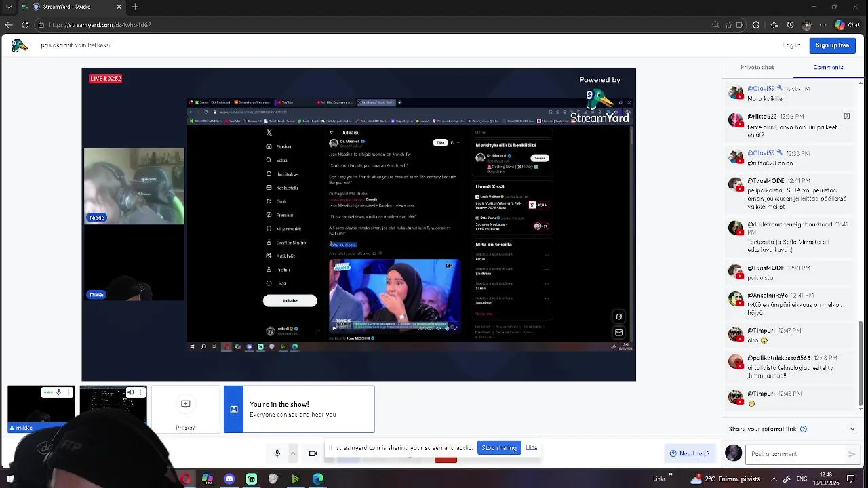
Task: Open the taskbar clock and date
Action: pos(825,479)
